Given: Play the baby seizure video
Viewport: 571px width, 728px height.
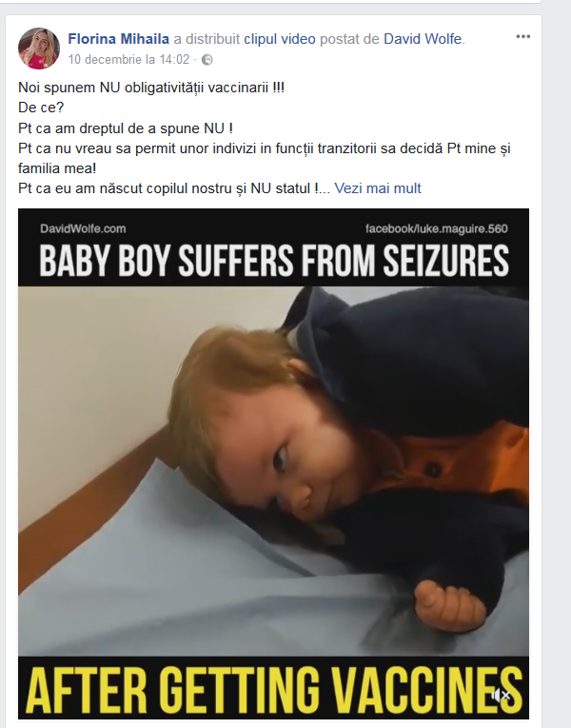Looking at the screenshot, I should pyautogui.click(x=273, y=463).
